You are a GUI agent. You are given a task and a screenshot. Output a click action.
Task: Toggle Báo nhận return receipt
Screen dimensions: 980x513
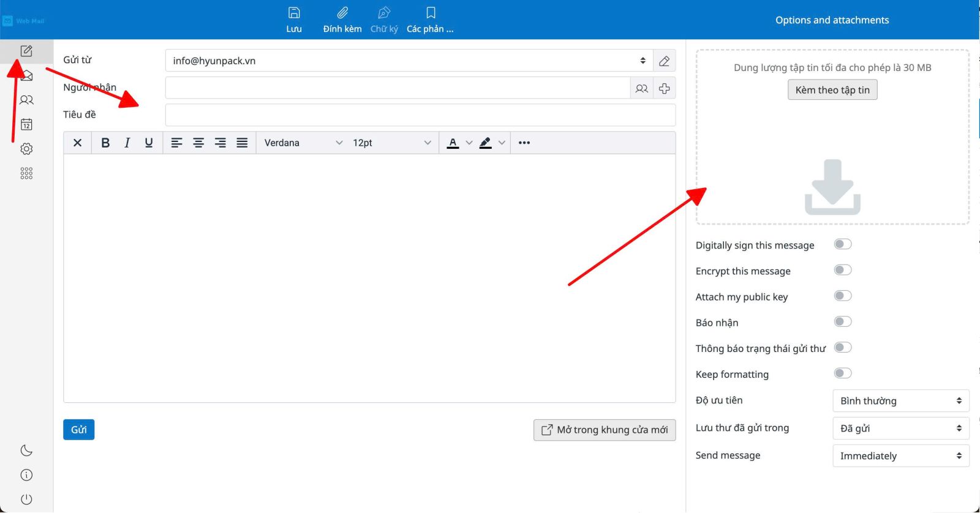[843, 321]
